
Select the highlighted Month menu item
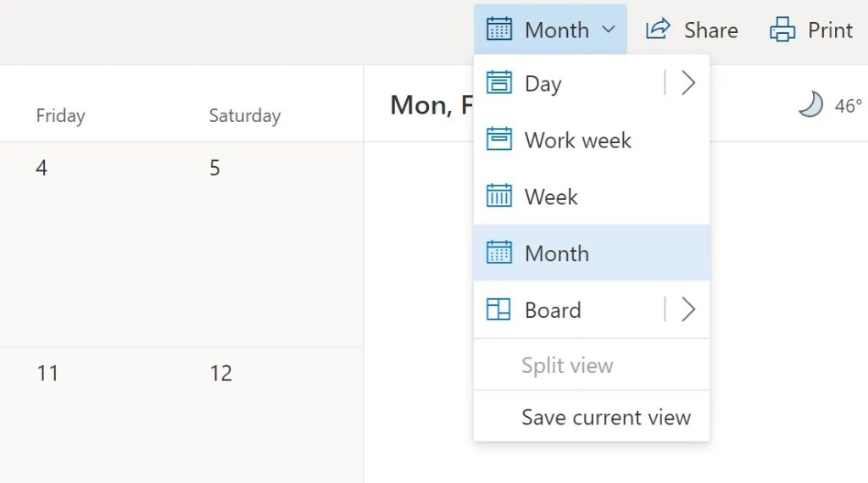[557, 253]
